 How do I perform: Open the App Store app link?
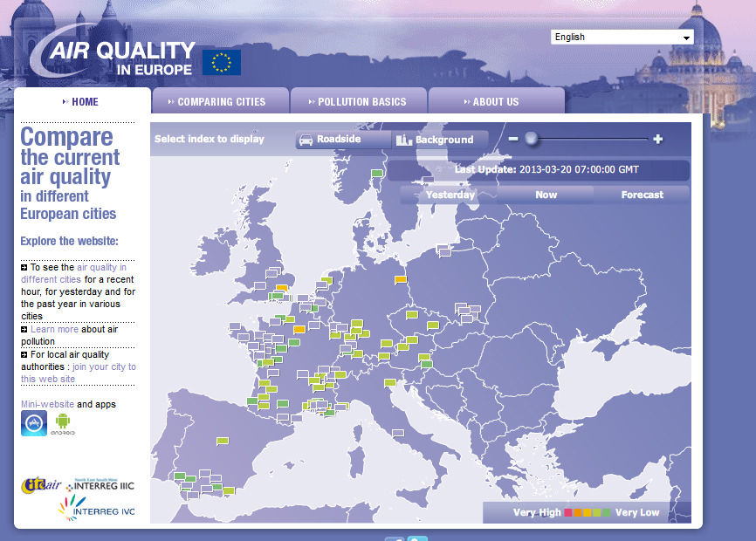[x=33, y=424]
